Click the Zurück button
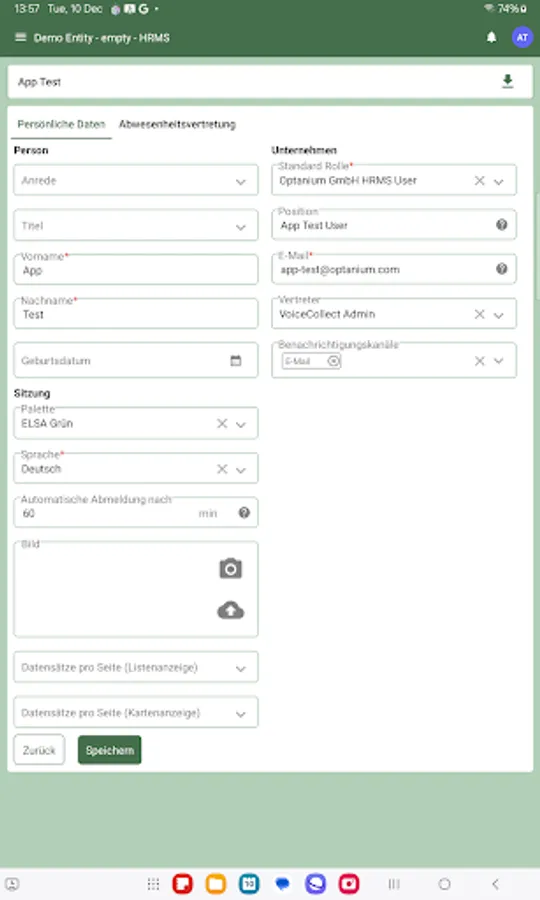Screen dimensions: 540x900 tap(39, 750)
